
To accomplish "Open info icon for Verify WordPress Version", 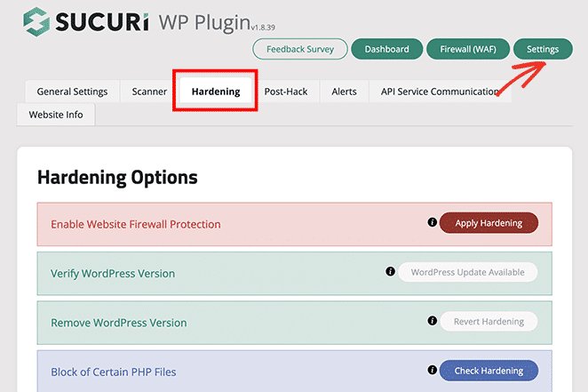I will [391, 271].
